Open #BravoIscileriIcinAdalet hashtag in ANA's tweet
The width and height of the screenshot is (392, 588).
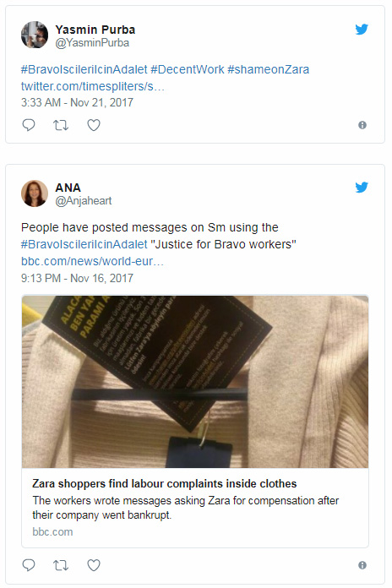84,244
